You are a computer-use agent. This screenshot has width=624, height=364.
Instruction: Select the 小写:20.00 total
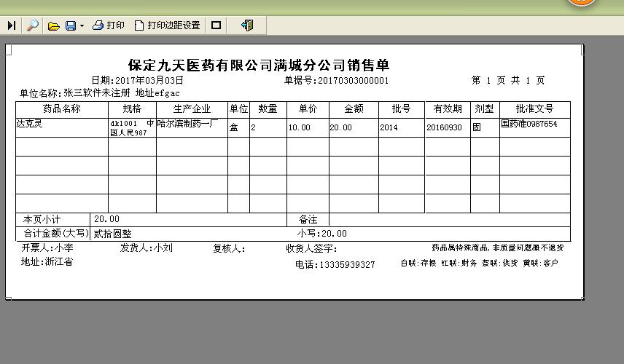322,234
